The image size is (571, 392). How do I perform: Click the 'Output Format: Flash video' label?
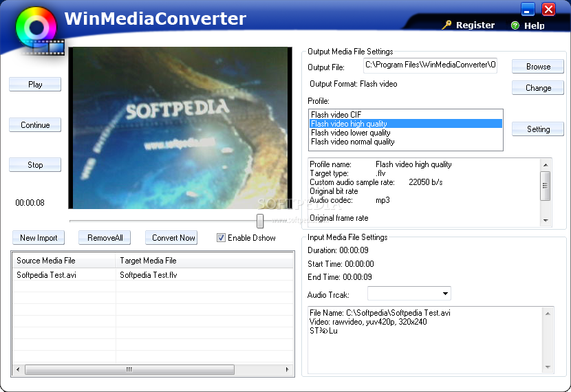[353, 84]
